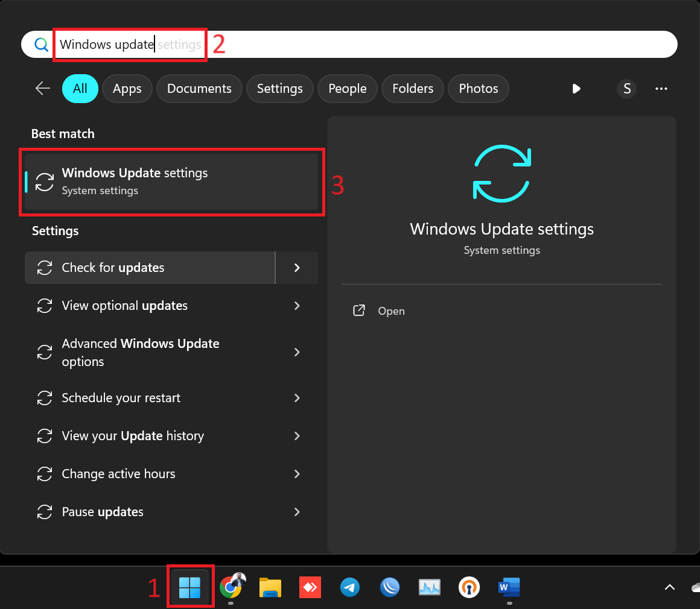
Task: Click sync icon in Best match result
Action: [x=45, y=182]
